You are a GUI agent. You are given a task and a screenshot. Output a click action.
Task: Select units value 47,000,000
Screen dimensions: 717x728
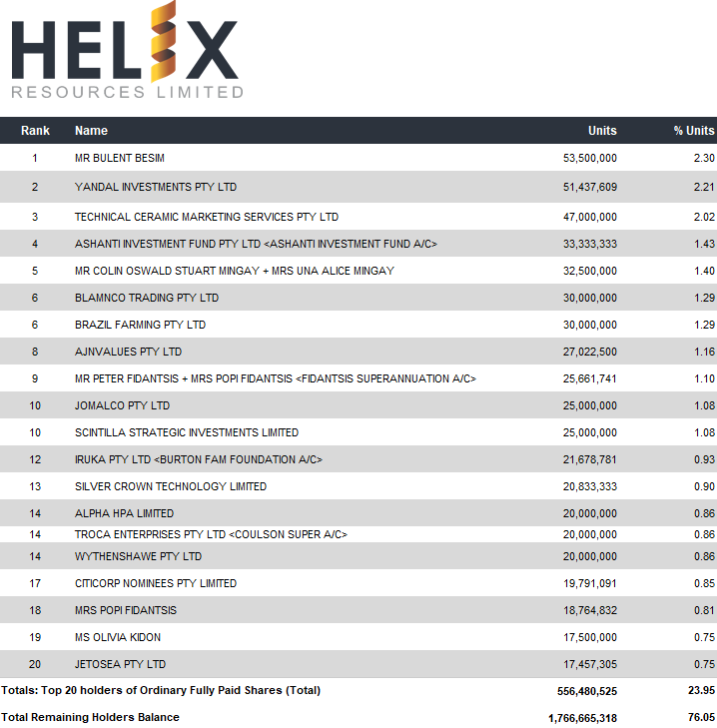coord(590,217)
